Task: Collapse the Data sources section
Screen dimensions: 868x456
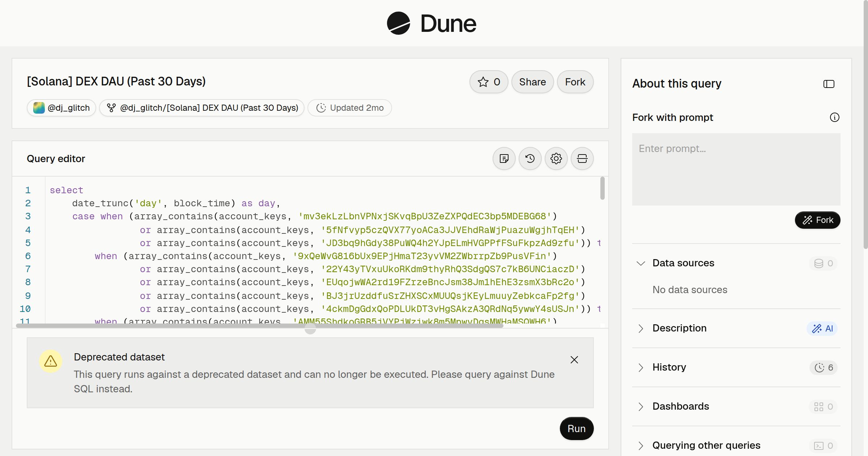Action: click(641, 263)
